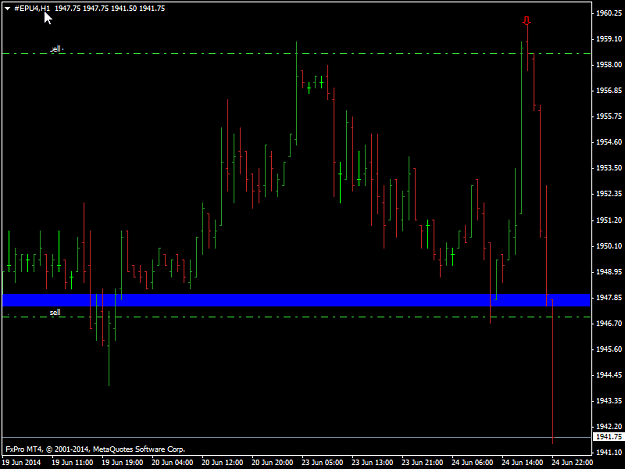Click the 1943.35 price scale label
Viewport: 625px width, 469px height.
click(x=609, y=401)
